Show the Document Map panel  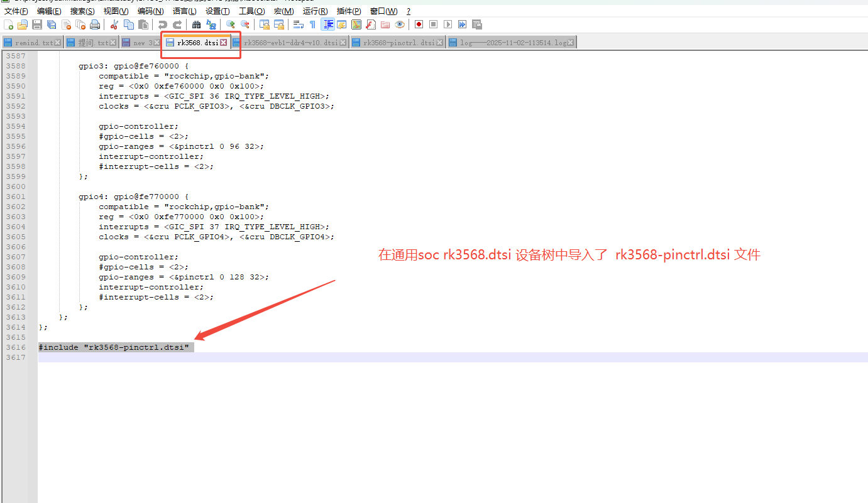[356, 24]
